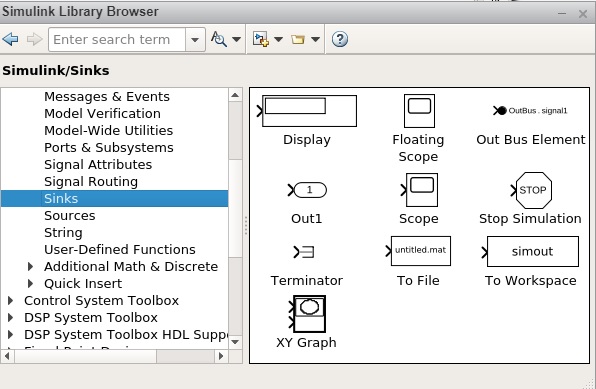The image size is (596, 389).
Task: Click tree scrollbar up arrow
Action: click(x=235, y=95)
